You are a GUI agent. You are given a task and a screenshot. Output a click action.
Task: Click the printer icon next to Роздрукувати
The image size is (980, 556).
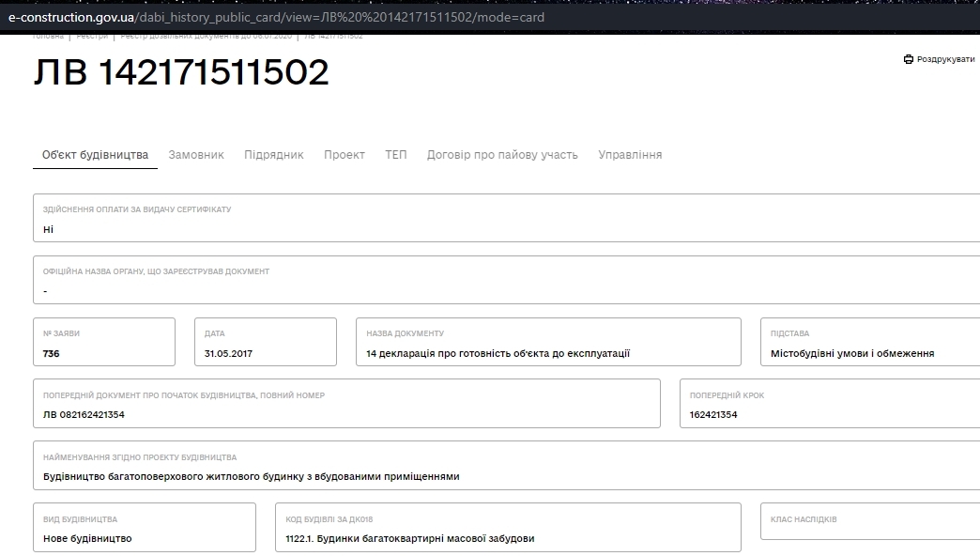point(908,59)
